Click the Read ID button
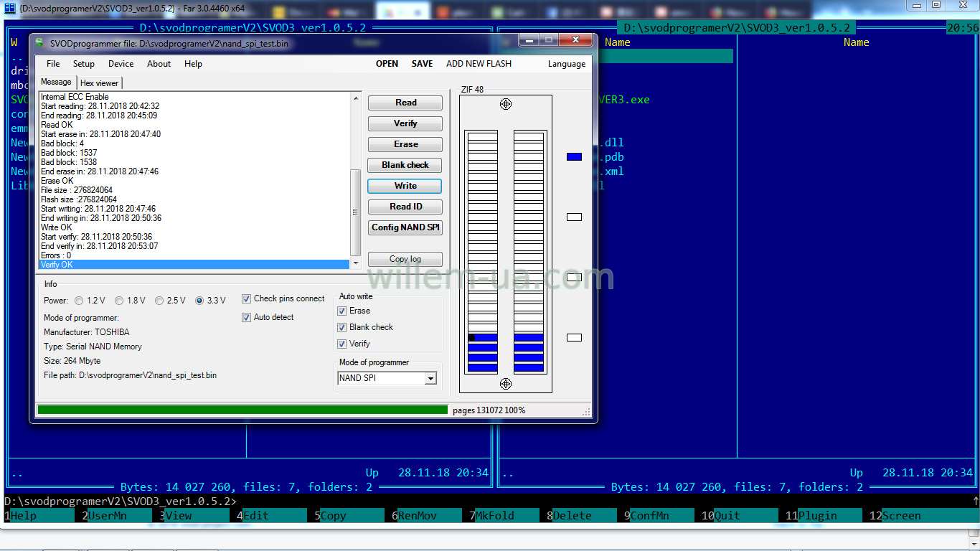Image resolution: width=980 pixels, height=551 pixels. point(405,207)
